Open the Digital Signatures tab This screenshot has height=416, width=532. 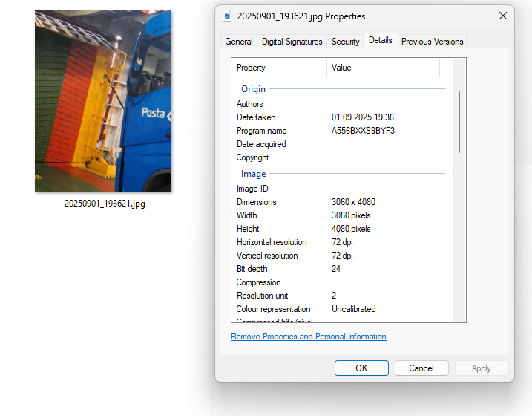click(x=292, y=42)
